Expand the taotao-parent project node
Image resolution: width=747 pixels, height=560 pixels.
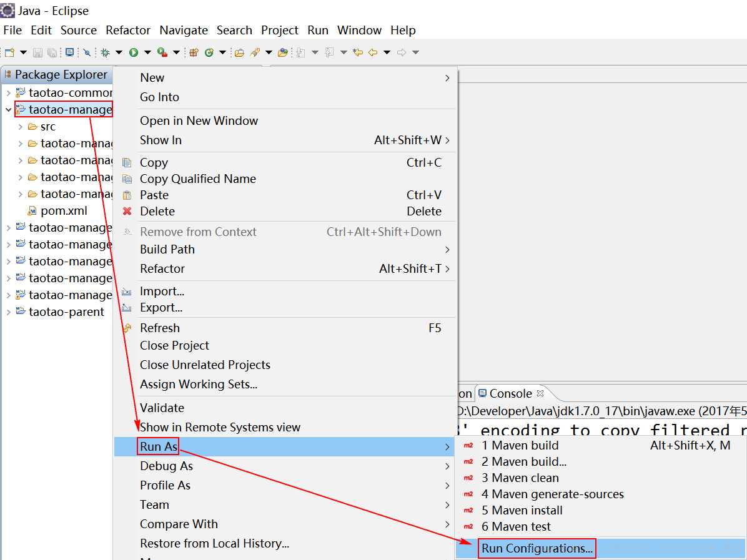[x=8, y=312]
